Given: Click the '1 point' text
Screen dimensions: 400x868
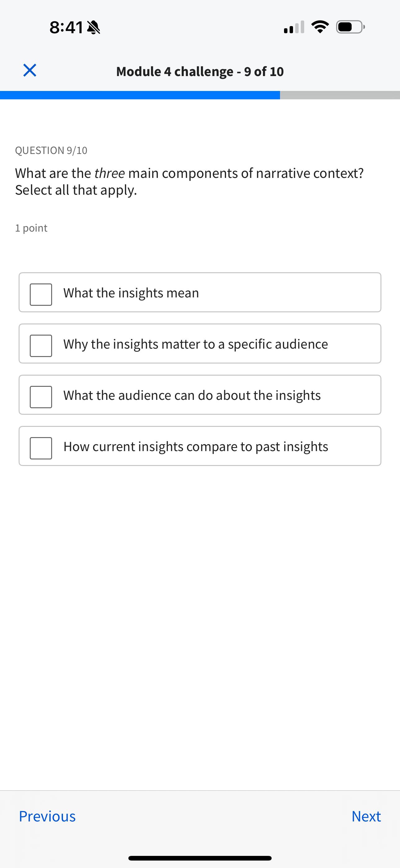Looking at the screenshot, I should [31, 228].
